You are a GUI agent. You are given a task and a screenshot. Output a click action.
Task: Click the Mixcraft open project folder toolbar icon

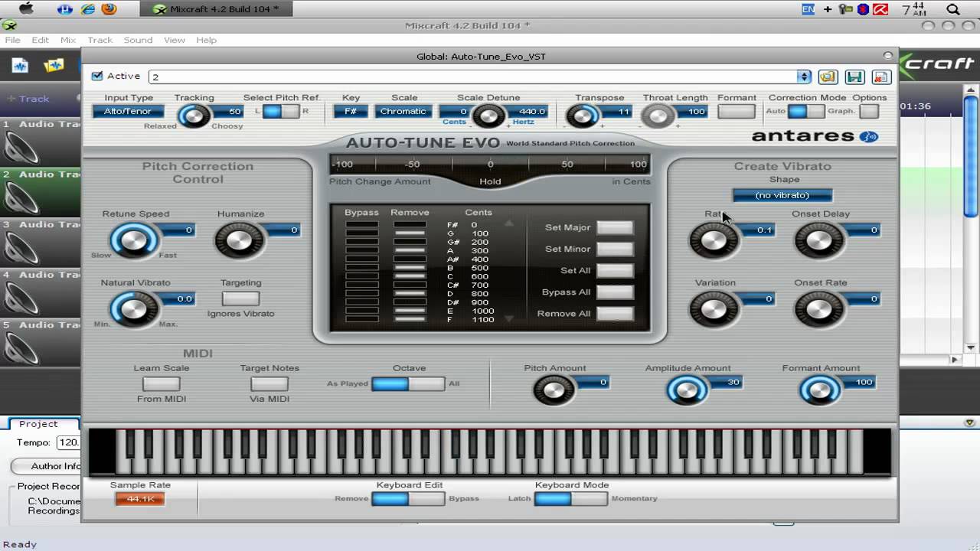click(54, 66)
